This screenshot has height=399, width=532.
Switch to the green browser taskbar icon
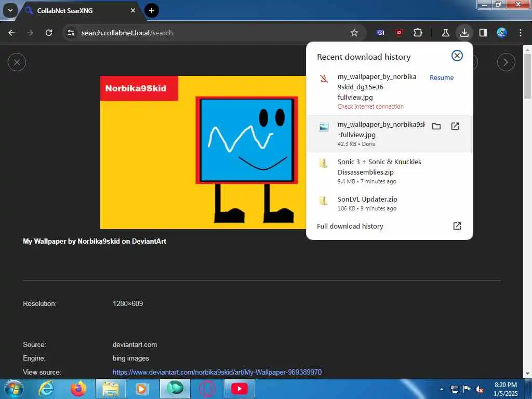click(175, 389)
